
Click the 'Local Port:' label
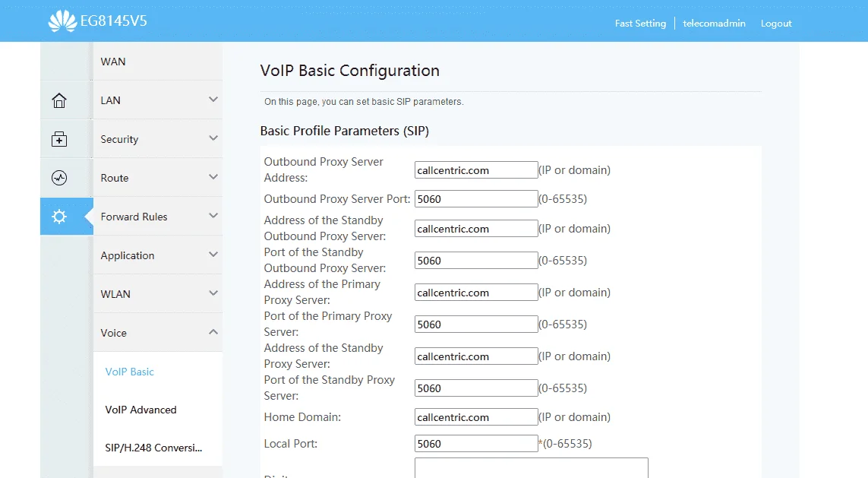(x=291, y=444)
